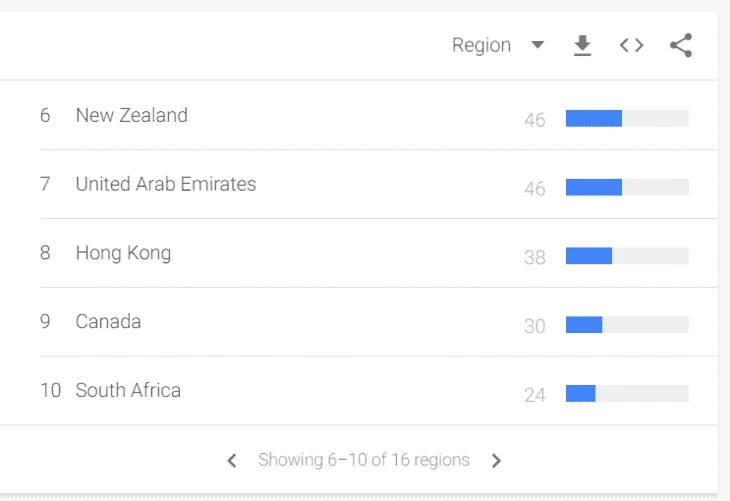Go to the previous page of regions

coord(232,460)
